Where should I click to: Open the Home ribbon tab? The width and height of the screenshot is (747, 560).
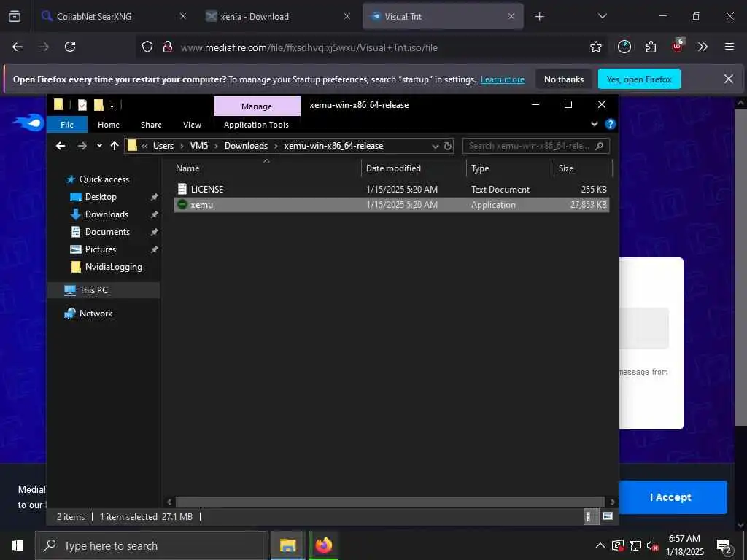(109, 125)
